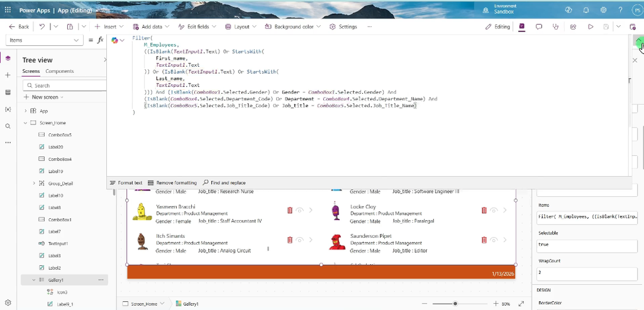Open the PS account avatar

coord(637,10)
